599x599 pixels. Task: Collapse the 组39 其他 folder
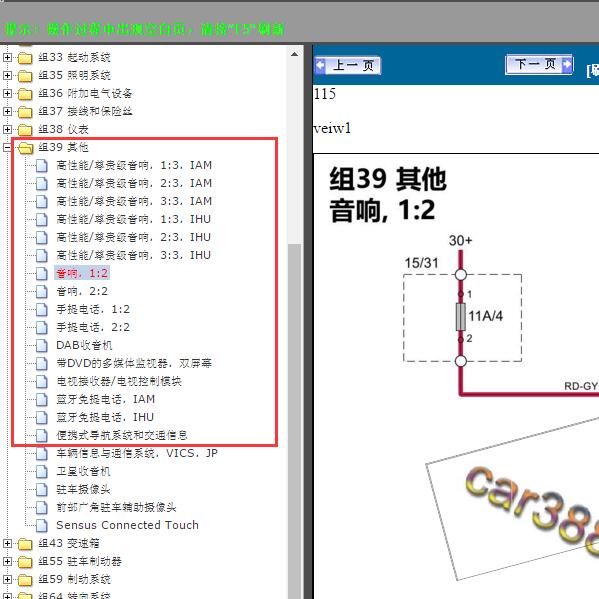(x=7, y=147)
